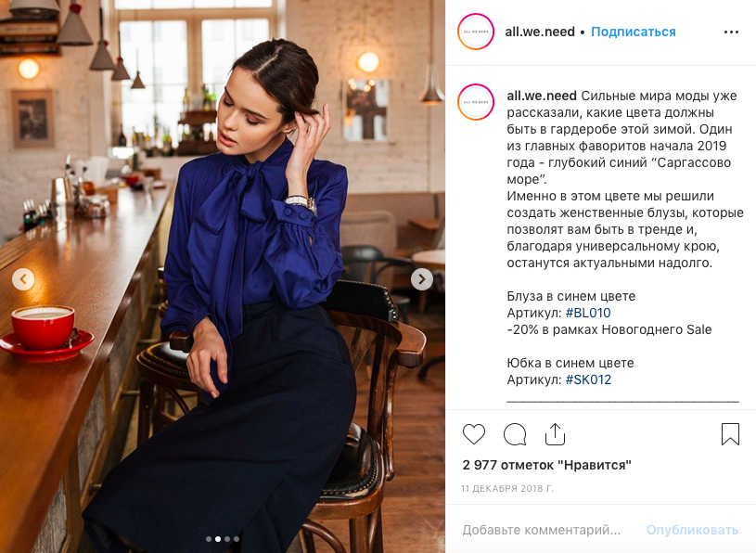
Task: Click the all.we.need username in caption
Action: [542, 96]
